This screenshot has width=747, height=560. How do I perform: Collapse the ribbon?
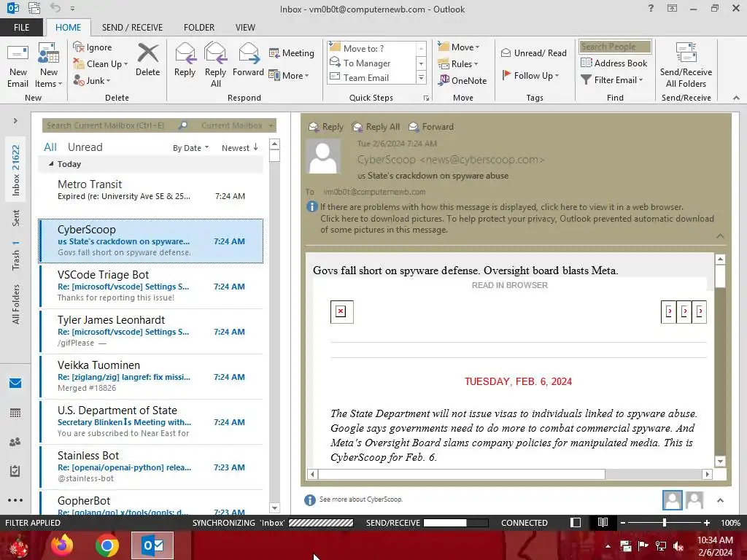pyautogui.click(x=736, y=98)
